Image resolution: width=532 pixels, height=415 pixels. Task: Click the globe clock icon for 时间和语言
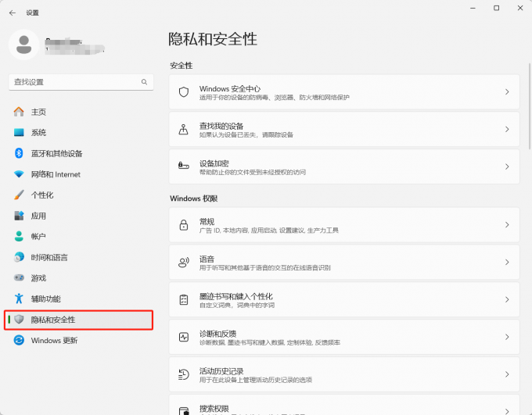point(19,257)
